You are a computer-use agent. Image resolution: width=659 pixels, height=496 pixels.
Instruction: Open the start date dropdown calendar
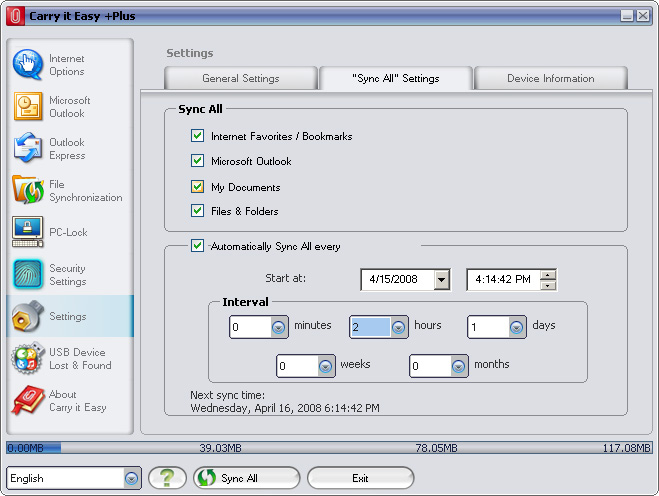point(442,280)
